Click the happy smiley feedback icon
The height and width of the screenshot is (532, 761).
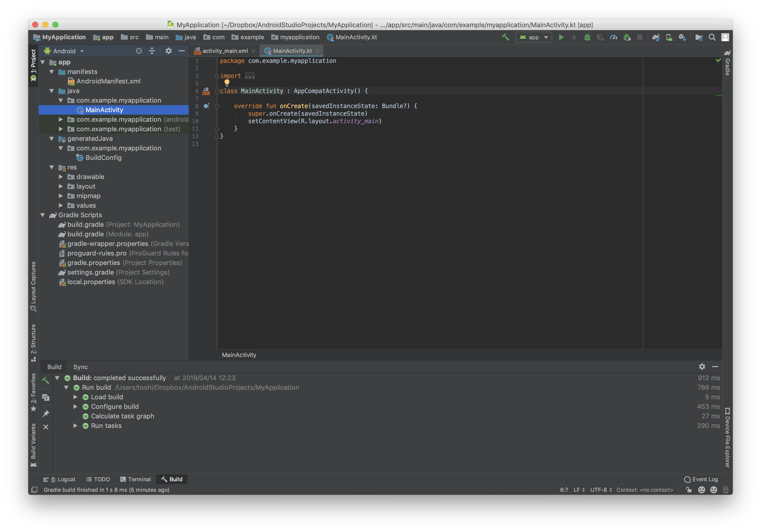(701, 490)
